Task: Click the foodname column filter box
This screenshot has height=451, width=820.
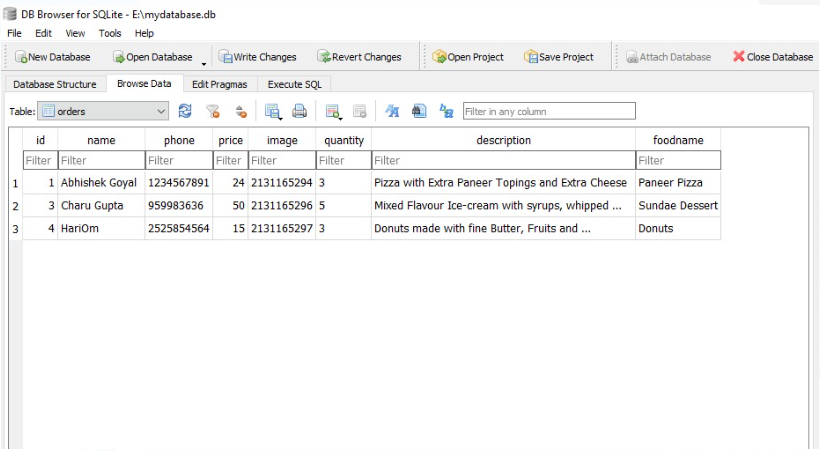Action: [678, 160]
